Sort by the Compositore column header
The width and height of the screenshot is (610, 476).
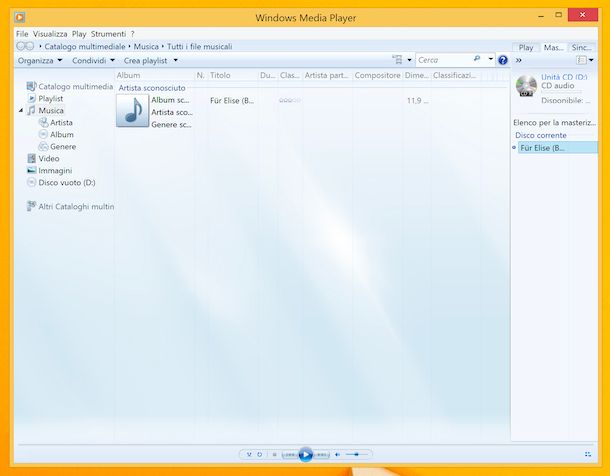point(377,75)
